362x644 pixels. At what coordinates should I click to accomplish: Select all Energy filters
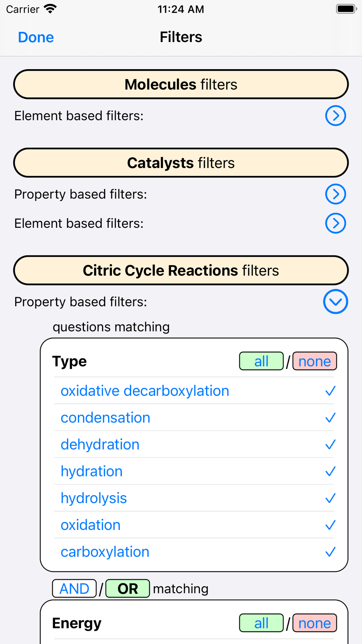point(261,623)
